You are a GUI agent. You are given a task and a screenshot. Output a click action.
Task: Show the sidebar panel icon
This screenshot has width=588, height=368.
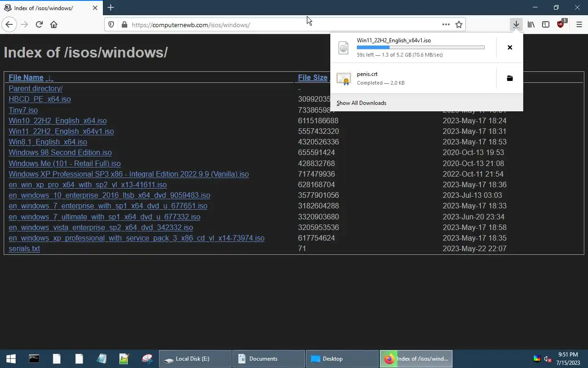coord(546,24)
